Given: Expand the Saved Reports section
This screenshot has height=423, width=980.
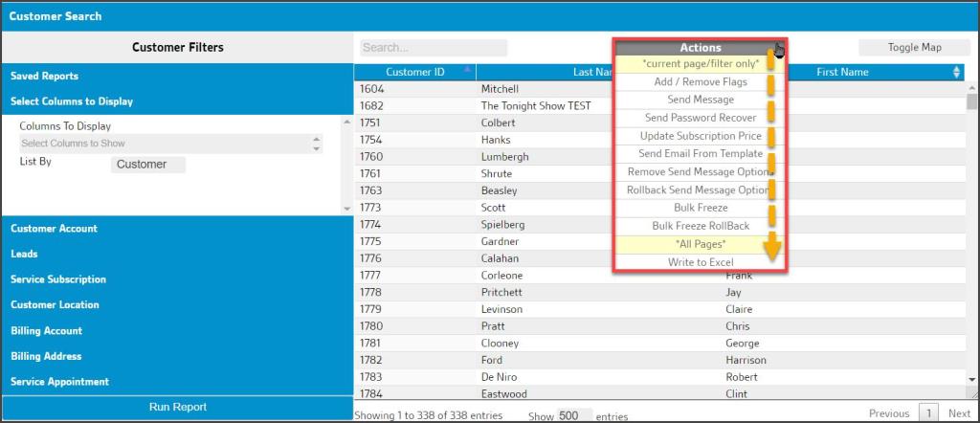Looking at the screenshot, I should tap(44, 76).
